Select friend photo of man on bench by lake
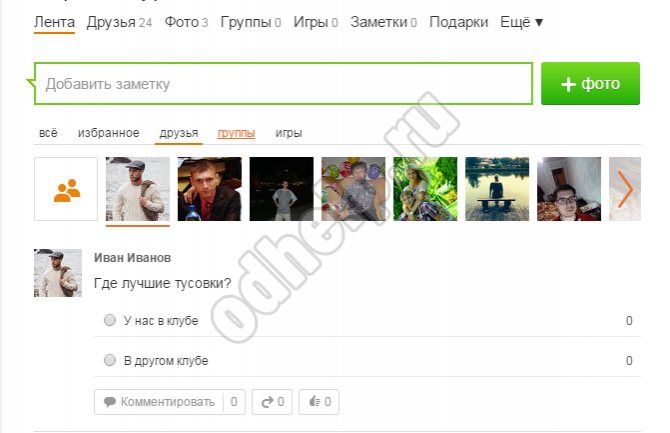 [497, 189]
